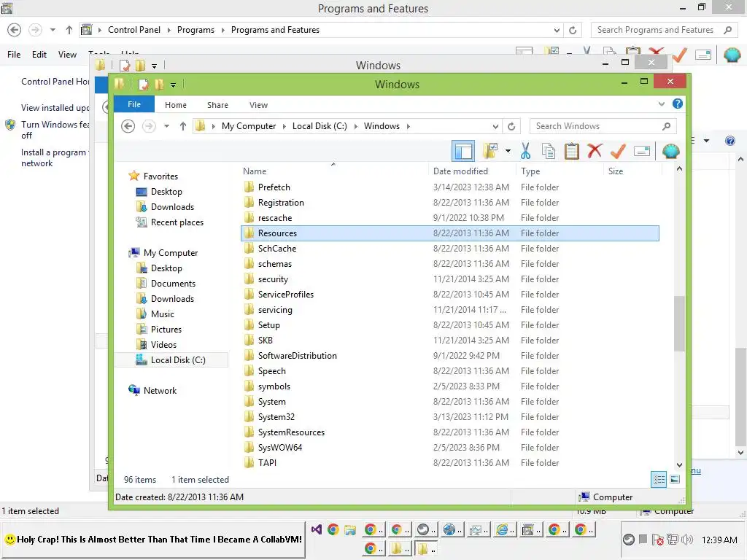Refresh the front Windows folder view
747x560 pixels.
[511, 126]
